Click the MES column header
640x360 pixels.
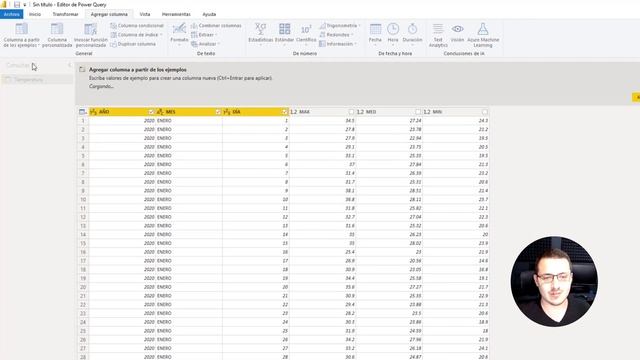tap(189, 112)
